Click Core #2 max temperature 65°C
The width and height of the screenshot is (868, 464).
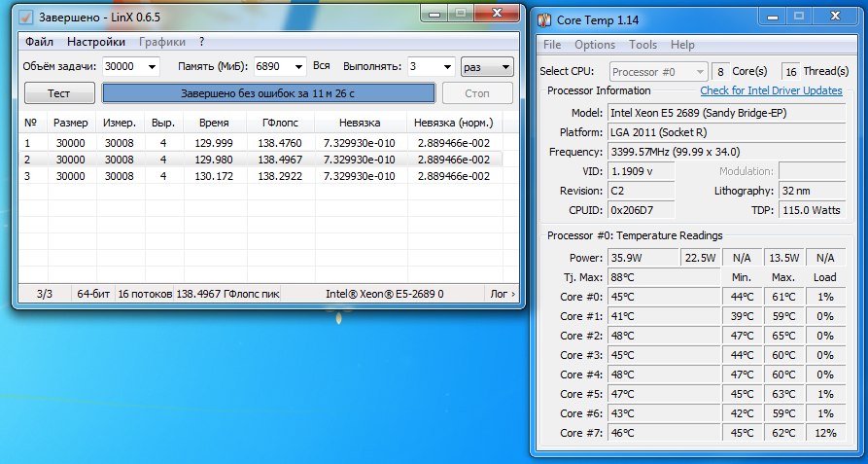pyautogui.click(x=783, y=336)
